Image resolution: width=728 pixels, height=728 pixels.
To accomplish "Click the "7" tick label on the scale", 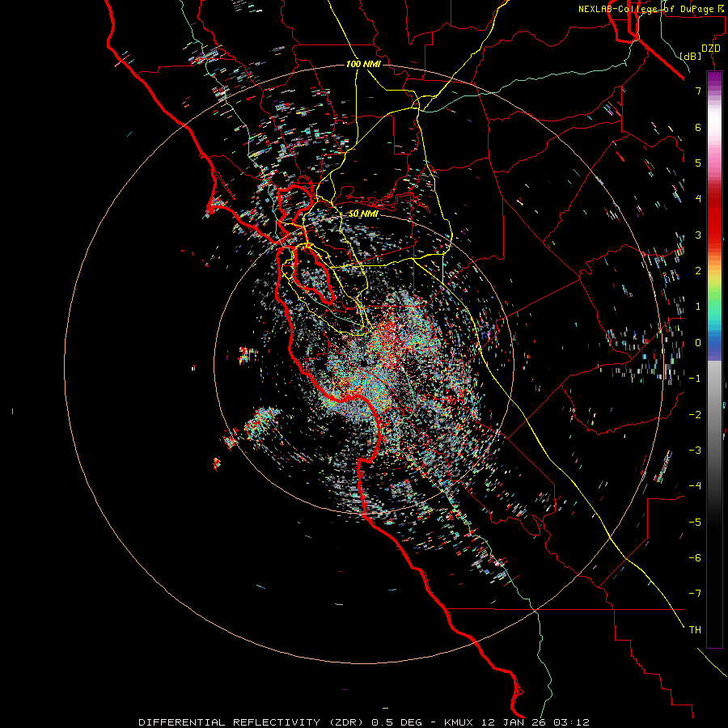I will point(698,91).
